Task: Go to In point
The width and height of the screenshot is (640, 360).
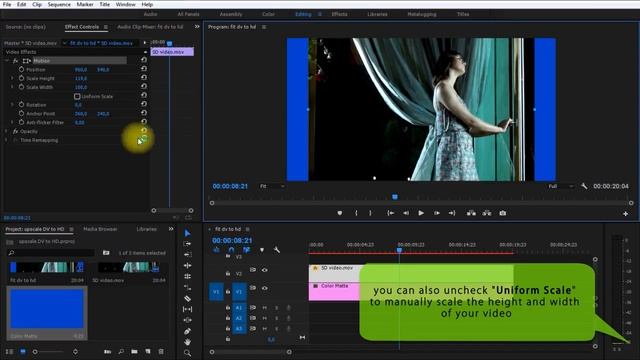Action: [x=391, y=213]
